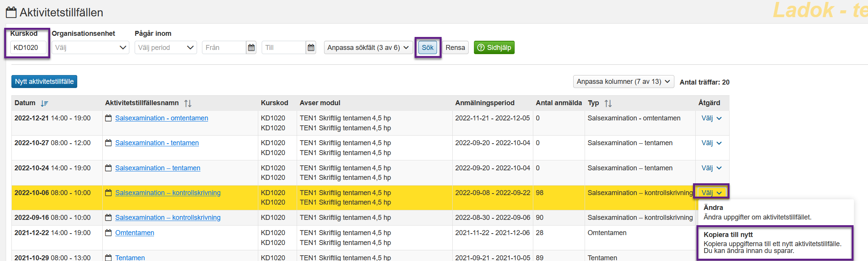Click anmälda count 89 cell
The width and height of the screenshot is (868, 261).
pyautogui.click(x=540, y=258)
